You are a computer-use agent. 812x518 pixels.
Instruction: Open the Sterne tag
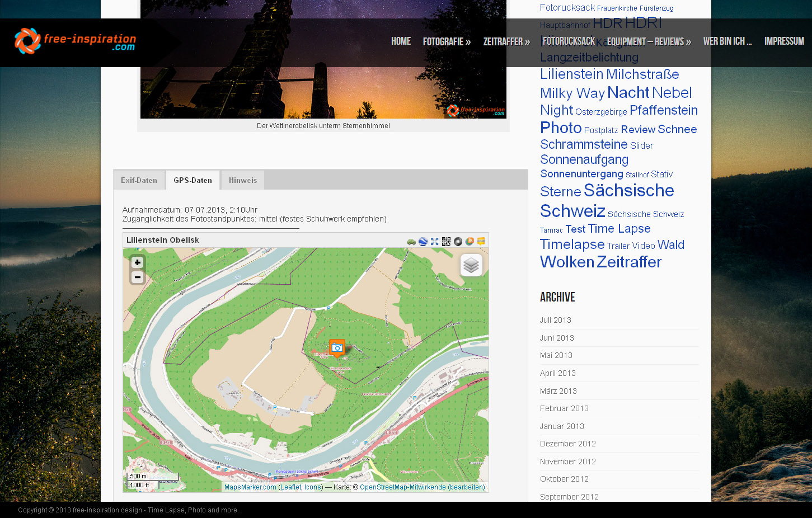[561, 192]
